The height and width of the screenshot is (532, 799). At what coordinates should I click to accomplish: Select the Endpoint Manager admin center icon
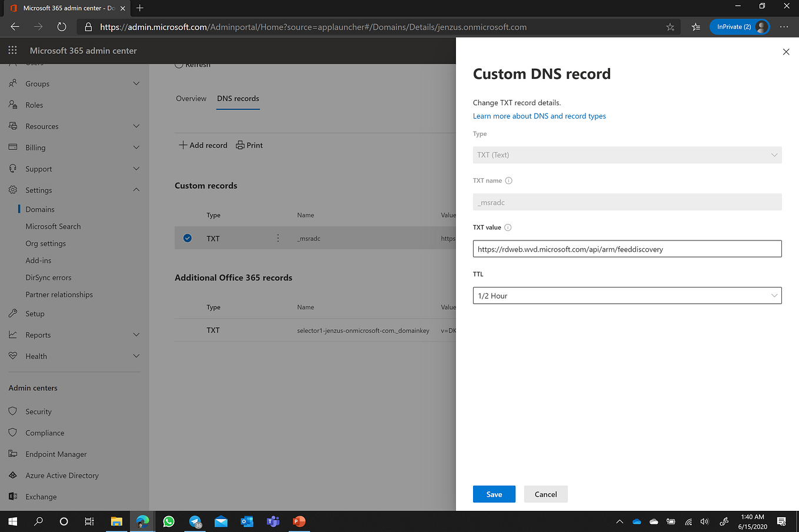pos(12,454)
